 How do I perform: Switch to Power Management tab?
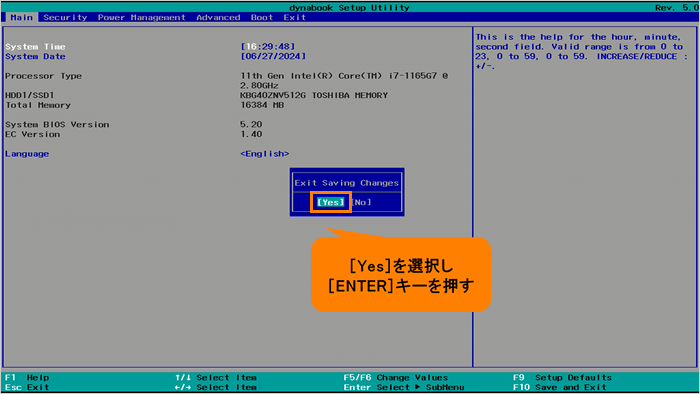[142, 17]
